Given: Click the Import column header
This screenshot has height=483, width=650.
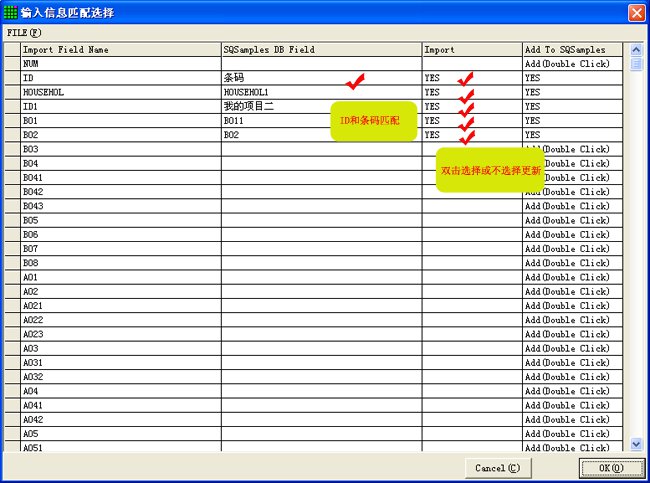Looking at the screenshot, I should [x=471, y=49].
